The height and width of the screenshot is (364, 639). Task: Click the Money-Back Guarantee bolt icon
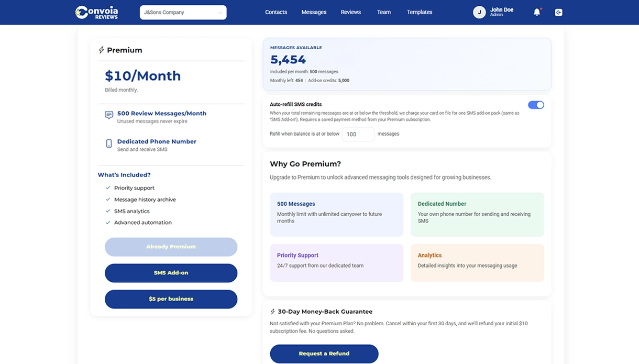tap(273, 312)
